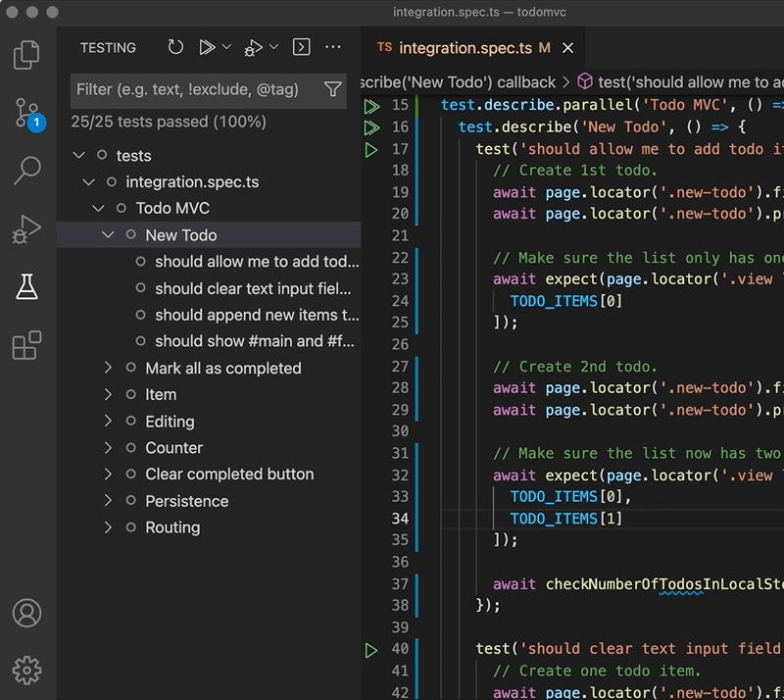The image size is (784, 700).
Task: Expand the Persistence suite
Action: tap(108, 500)
